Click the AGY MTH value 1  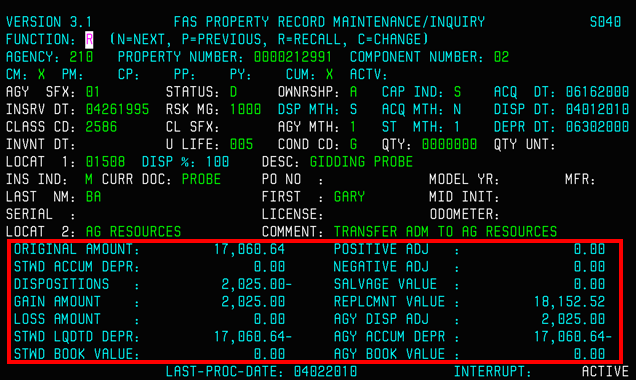tap(353, 127)
